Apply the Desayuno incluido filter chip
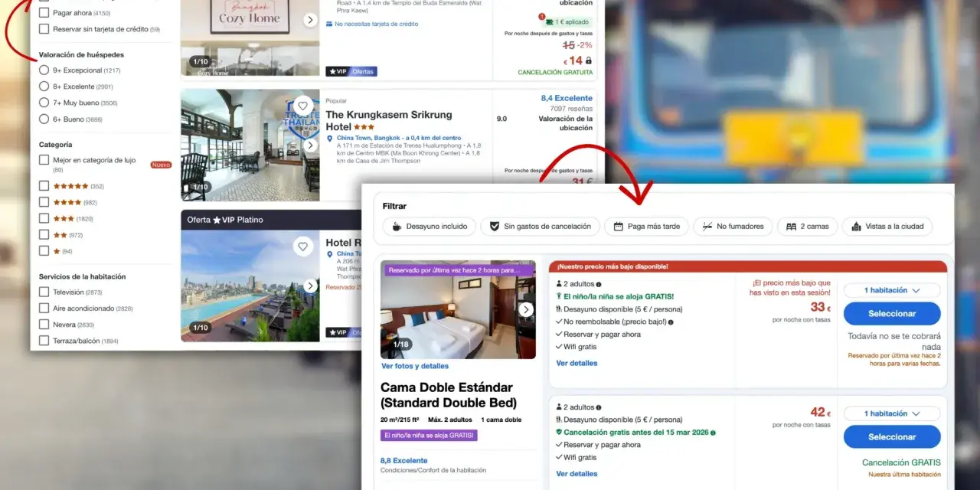The height and width of the screenshot is (490, 980). (430, 227)
